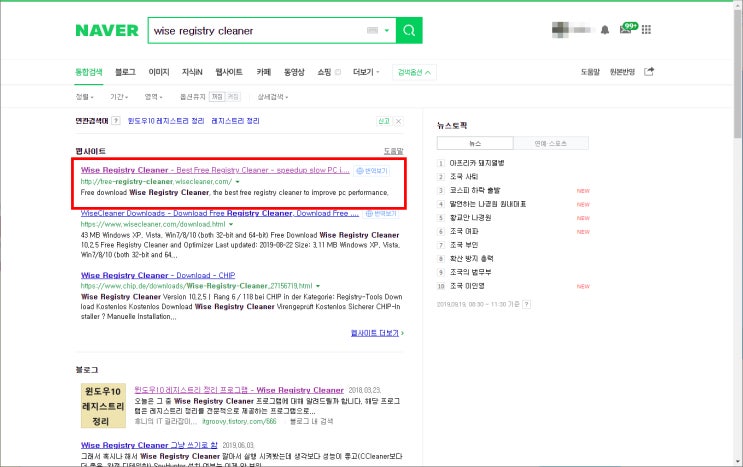This screenshot has width=743, height=467.
Task: Select the 연예·스포츠 tab in news topics
Action: [x=551, y=143]
